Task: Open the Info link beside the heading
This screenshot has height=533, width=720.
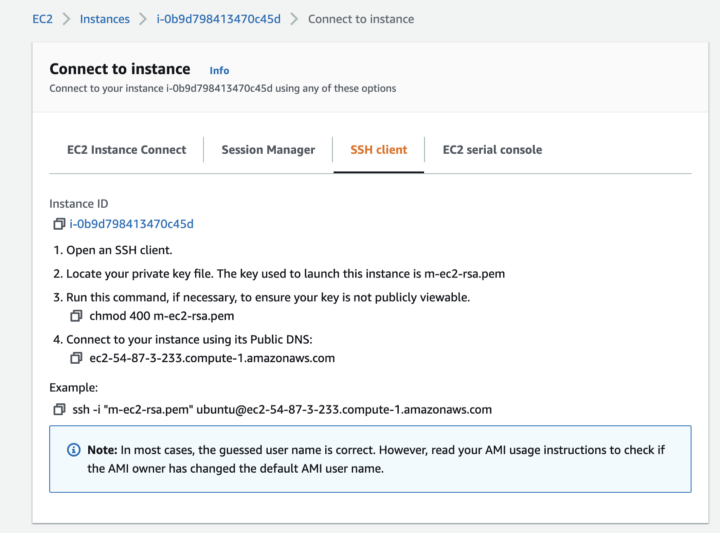Action: tap(219, 70)
